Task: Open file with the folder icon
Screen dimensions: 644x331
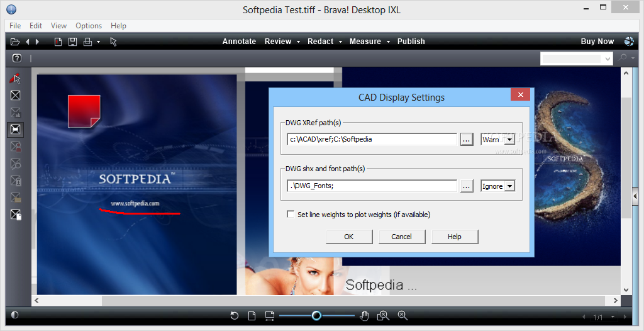Action: [15, 42]
